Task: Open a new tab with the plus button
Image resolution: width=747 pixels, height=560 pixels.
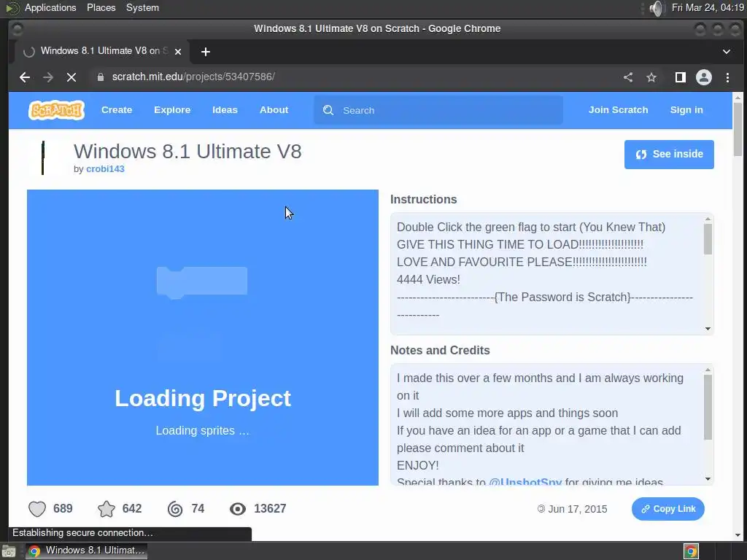Action: click(206, 52)
